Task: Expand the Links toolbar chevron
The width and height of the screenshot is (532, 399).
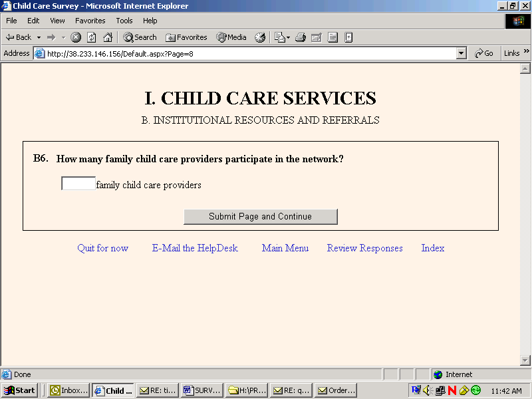Action: click(x=526, y=51)
